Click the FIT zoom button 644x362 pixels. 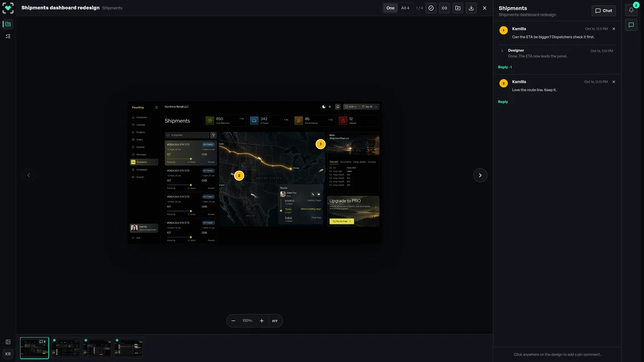[x=275, y=321]
